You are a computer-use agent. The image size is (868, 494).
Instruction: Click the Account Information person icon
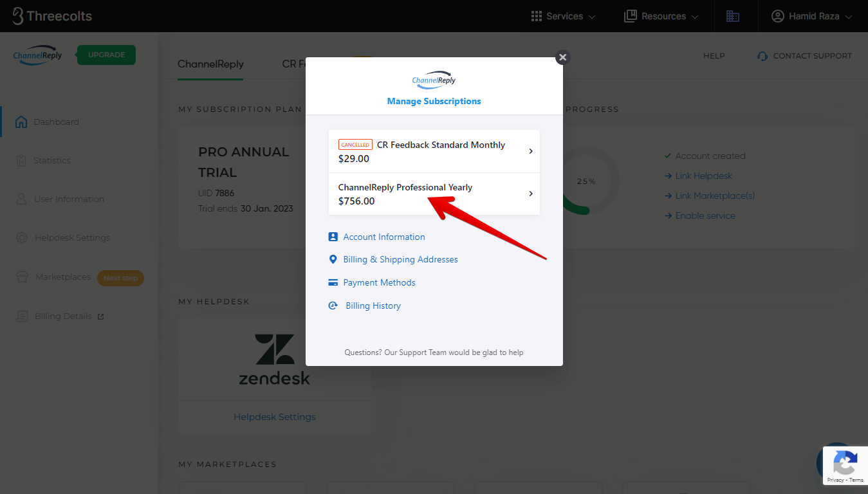(333, 237)
